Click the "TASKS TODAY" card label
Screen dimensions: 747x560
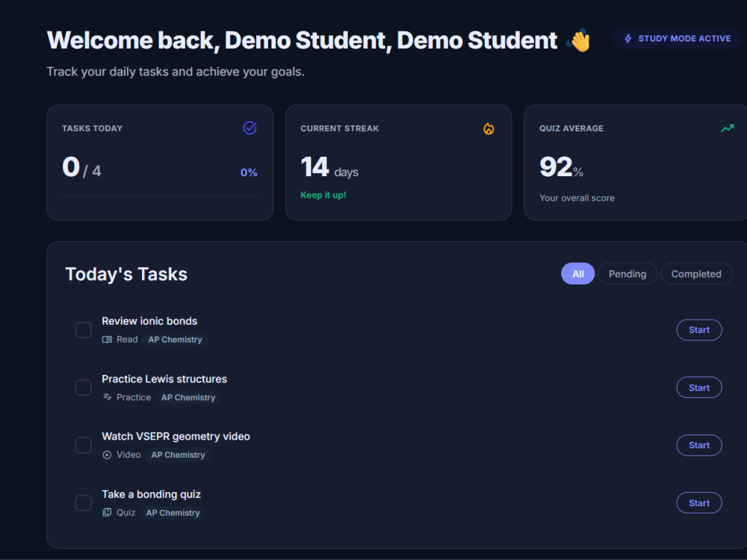point(92,128)
